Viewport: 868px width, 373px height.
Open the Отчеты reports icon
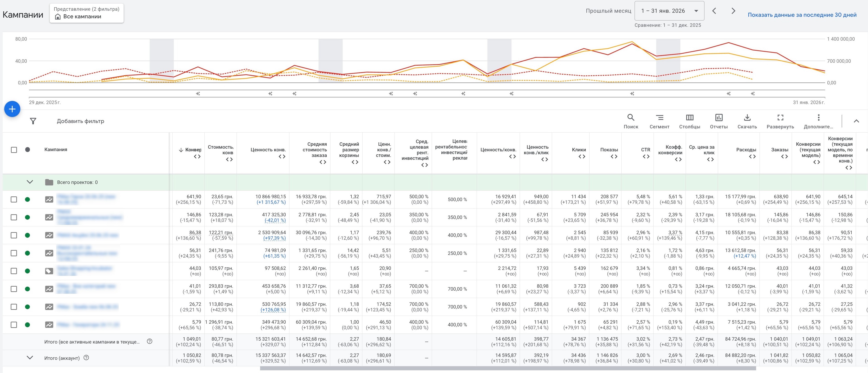[x=718, y=121]
